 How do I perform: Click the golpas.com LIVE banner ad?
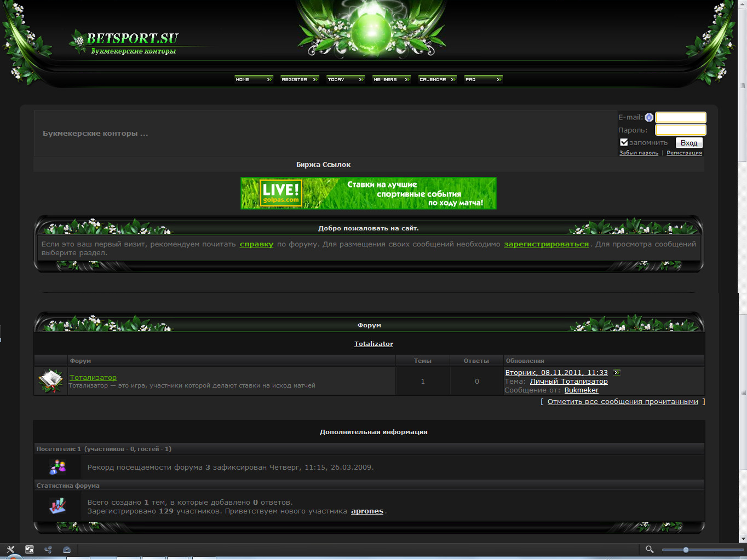coord(369,193)
